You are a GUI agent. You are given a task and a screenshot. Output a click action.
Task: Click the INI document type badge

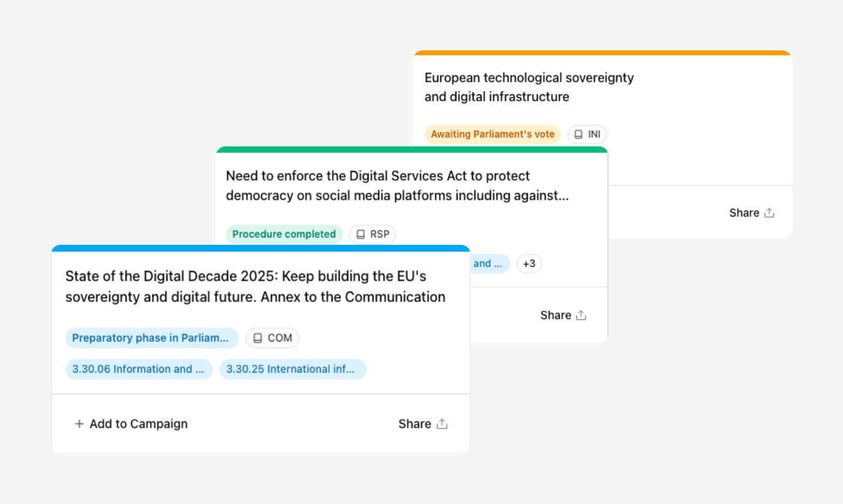pos(587,134)
